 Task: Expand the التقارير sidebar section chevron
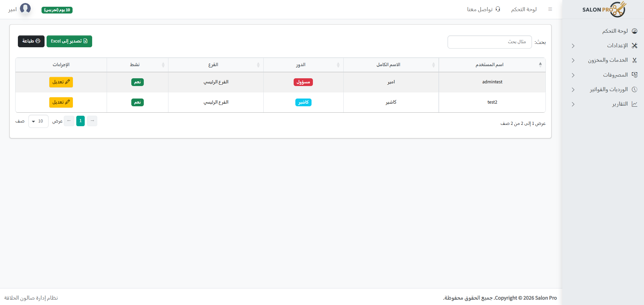pyautogui.click(x=573, y=104)
